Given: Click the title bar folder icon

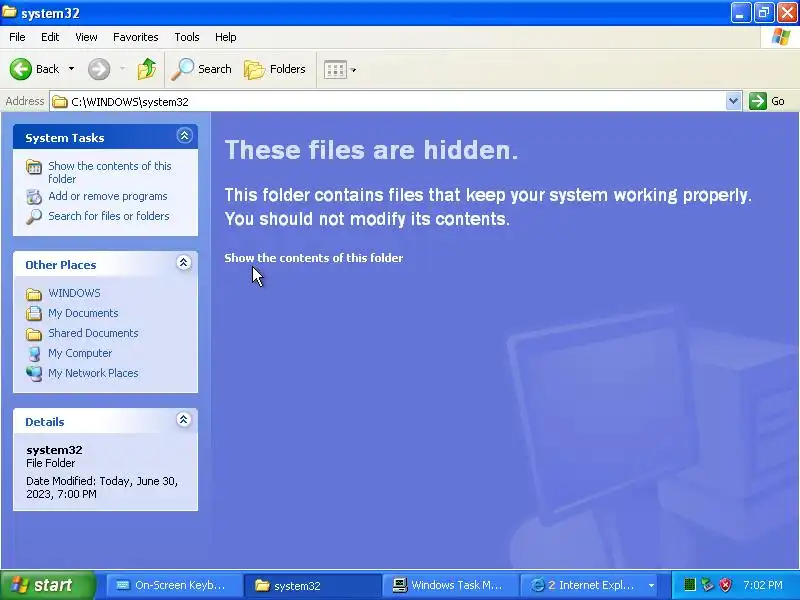Looking at the screenshot, I should tap(9, 12).
